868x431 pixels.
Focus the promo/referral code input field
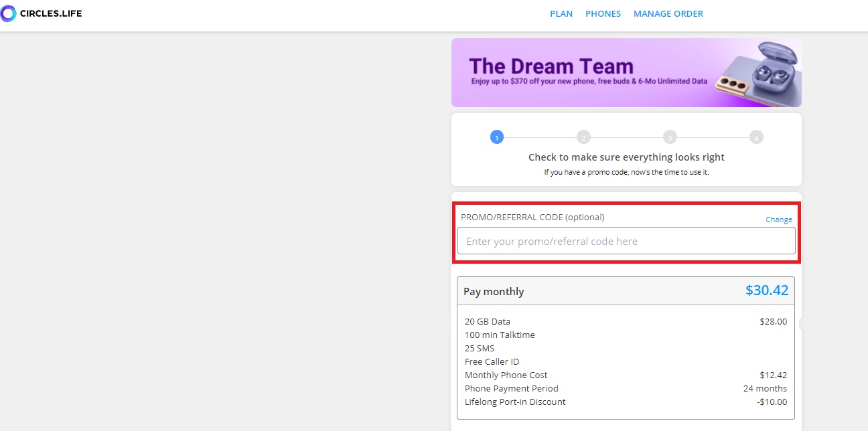tap(626, 241)
